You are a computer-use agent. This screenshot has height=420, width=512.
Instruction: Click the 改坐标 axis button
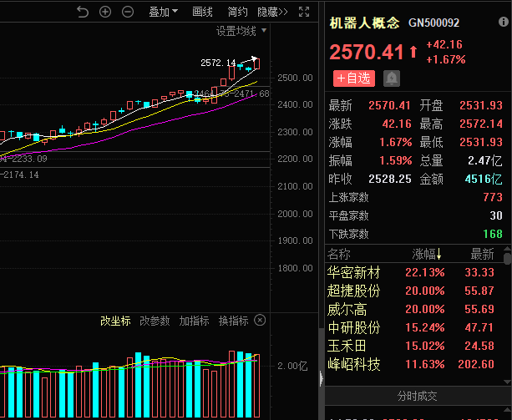click(x=115, y=321)
